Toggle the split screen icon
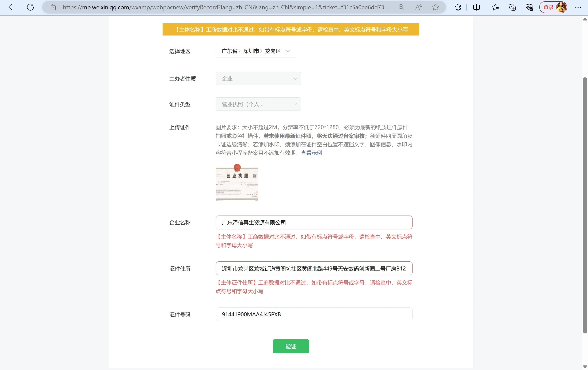 [476, 7]
